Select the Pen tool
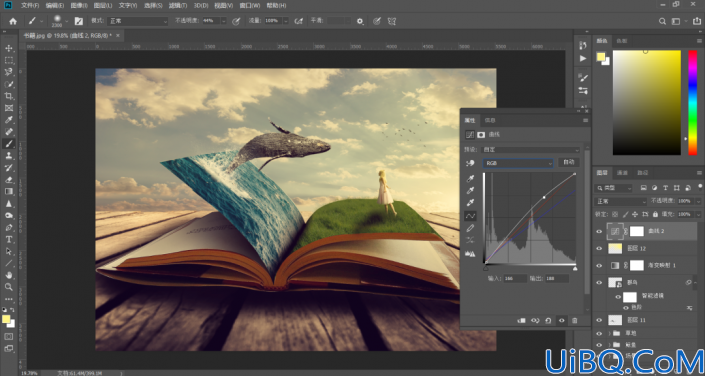 pos(9,227)
